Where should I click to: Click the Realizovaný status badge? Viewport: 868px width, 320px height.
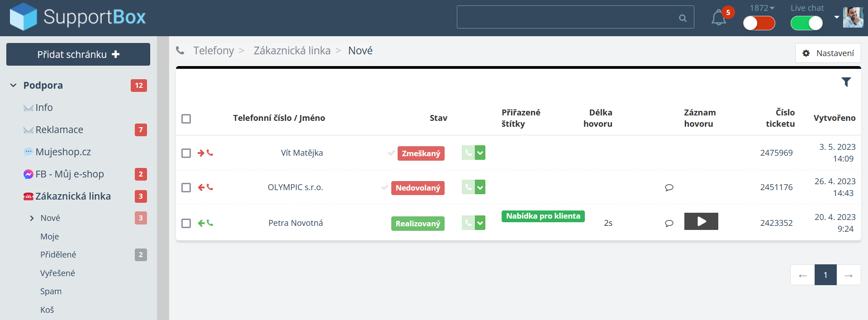click(x=418, y=223)
